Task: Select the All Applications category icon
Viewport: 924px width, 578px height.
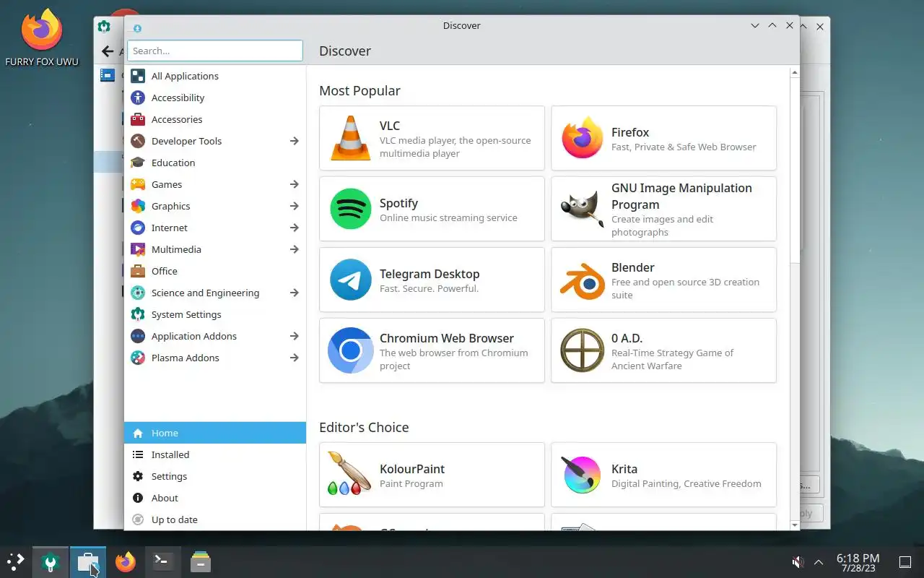Action: click(138, 76)
